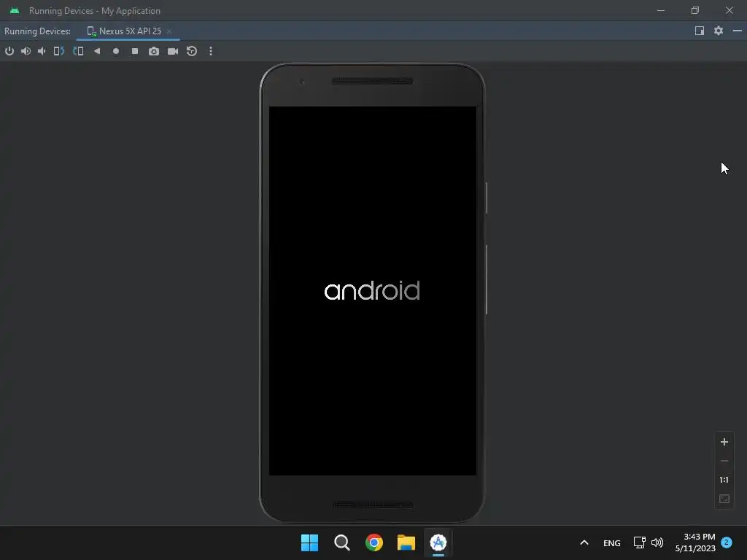Rotate emulator left icon
Viewport: 747px width, 560px height.
coord(59,51)
